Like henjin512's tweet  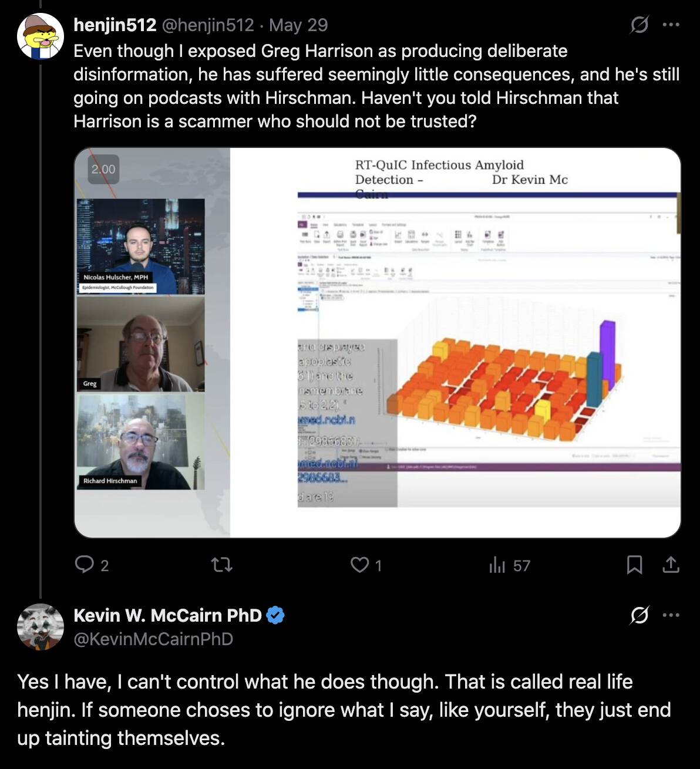[366, 565]
